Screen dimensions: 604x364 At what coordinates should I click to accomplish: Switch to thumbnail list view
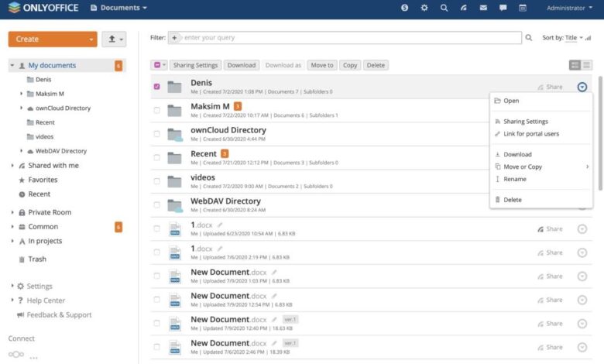575,65
